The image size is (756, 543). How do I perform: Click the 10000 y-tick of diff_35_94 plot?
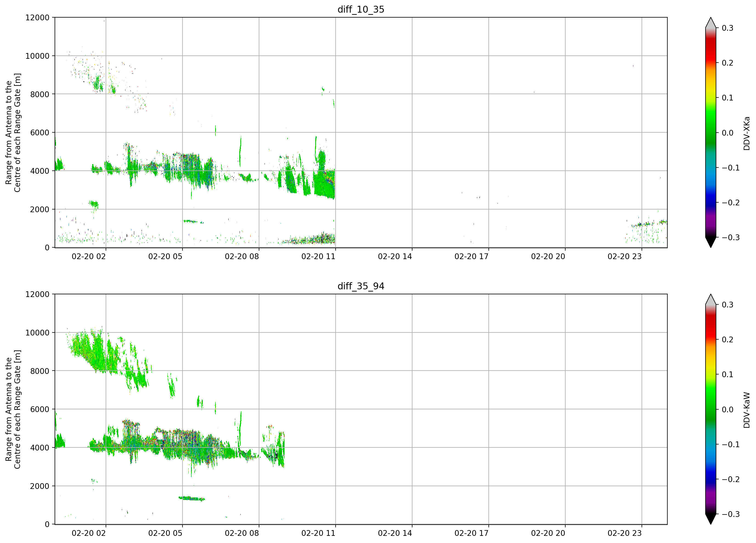tap(37, 333)
